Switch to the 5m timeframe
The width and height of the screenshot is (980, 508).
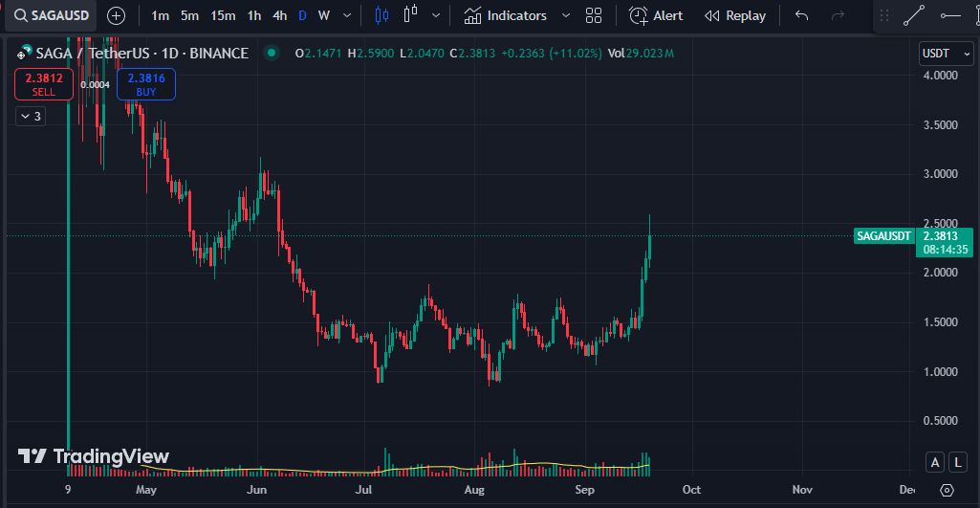pyautogui.click(x=189, y=15)
